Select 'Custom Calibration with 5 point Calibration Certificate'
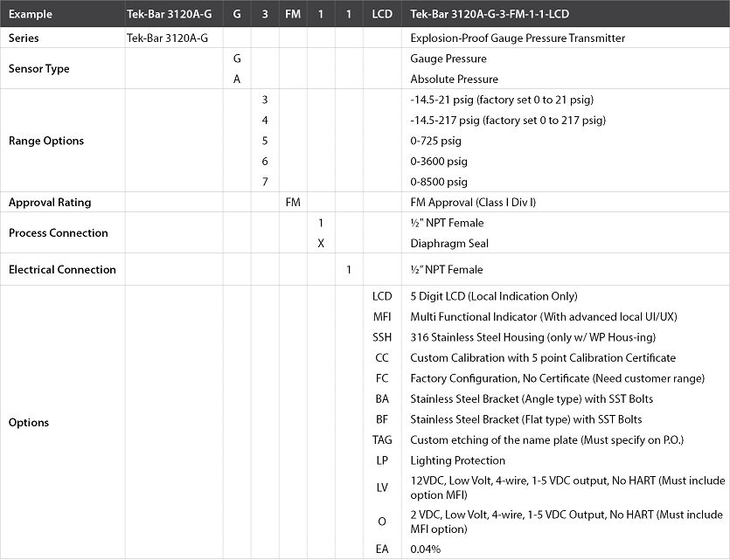Image resolution: width=730 pixels, height=560 pixels. coord(543,357)
